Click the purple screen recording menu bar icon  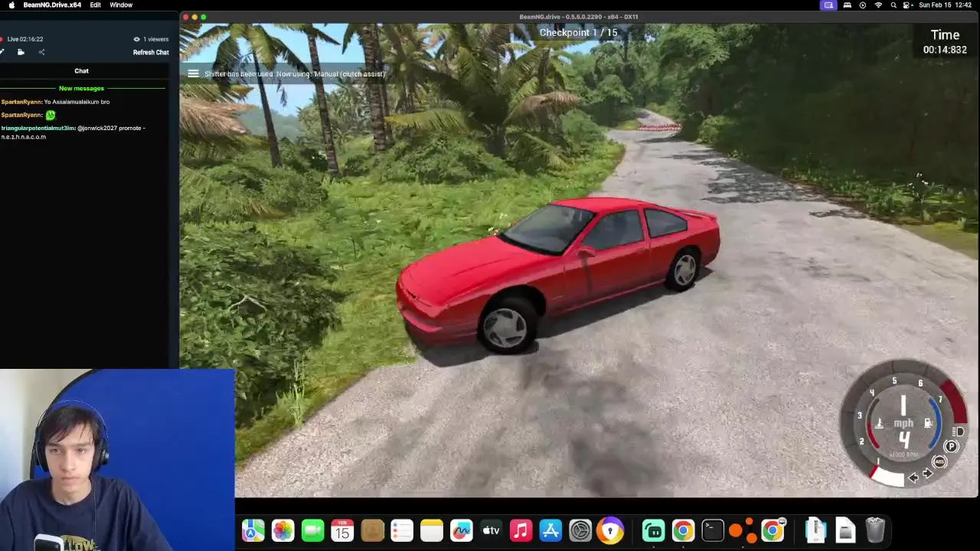tap(828, 5)
